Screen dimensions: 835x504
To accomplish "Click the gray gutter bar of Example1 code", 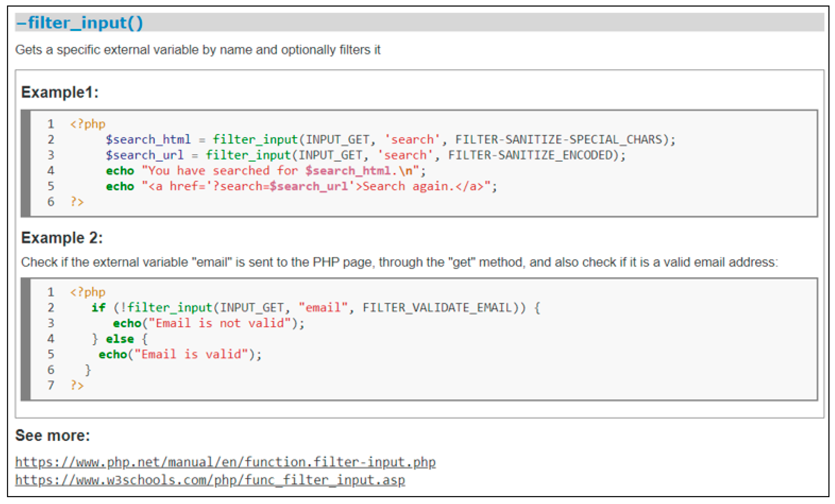I will point(26,163).
